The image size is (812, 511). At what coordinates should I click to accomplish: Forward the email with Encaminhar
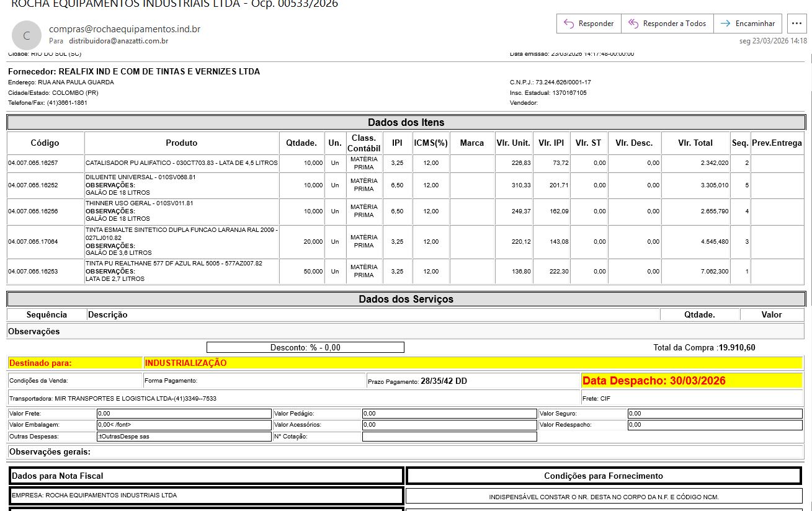[x=747, y=24]
